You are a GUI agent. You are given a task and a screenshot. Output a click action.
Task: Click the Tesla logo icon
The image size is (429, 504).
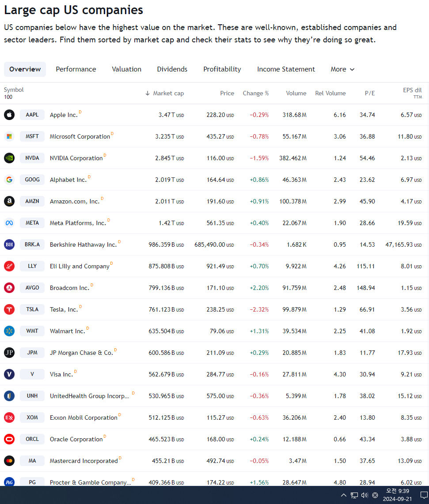(9, 309)
